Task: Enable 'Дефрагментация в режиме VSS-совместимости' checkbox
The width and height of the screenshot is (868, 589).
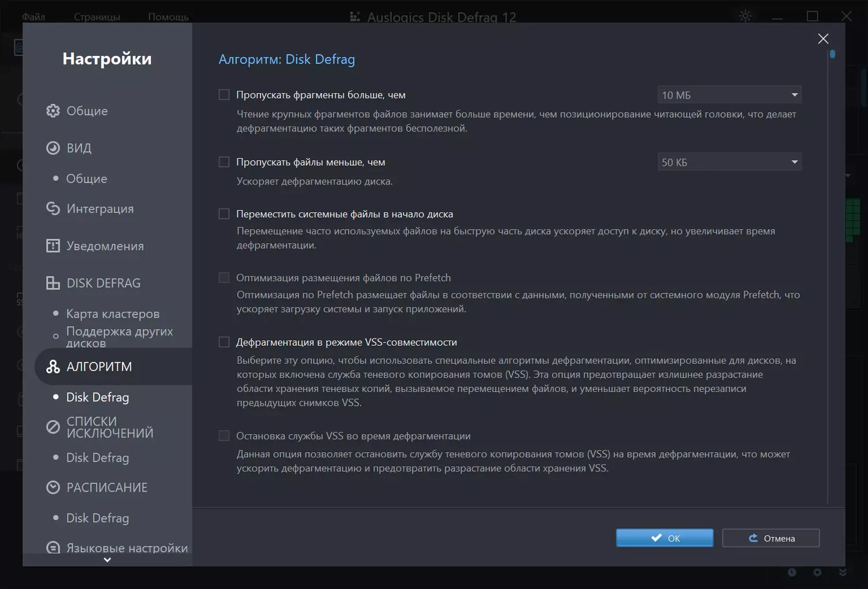Action: (x=224, y=342)
